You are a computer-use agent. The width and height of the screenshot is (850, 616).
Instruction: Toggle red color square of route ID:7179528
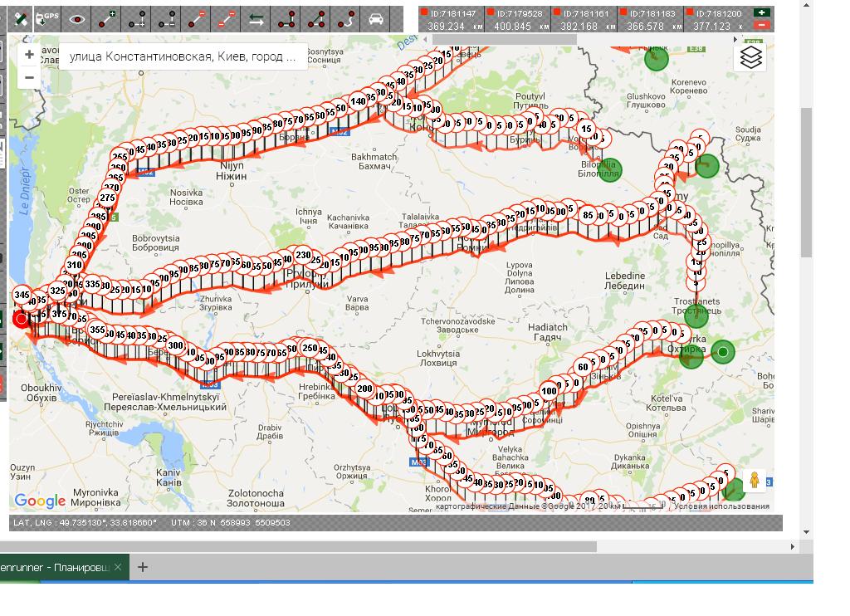tap(490, 13)
